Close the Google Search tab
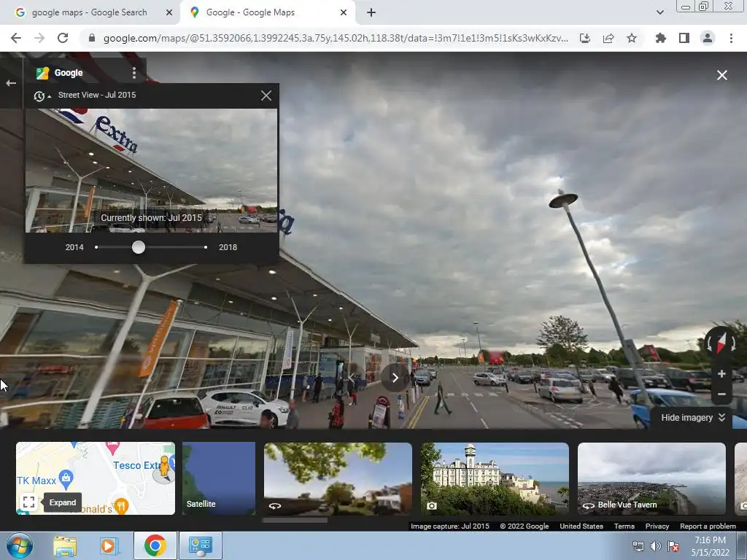Image resolution: width=747 pixels, height=560 pixels. 169,12
